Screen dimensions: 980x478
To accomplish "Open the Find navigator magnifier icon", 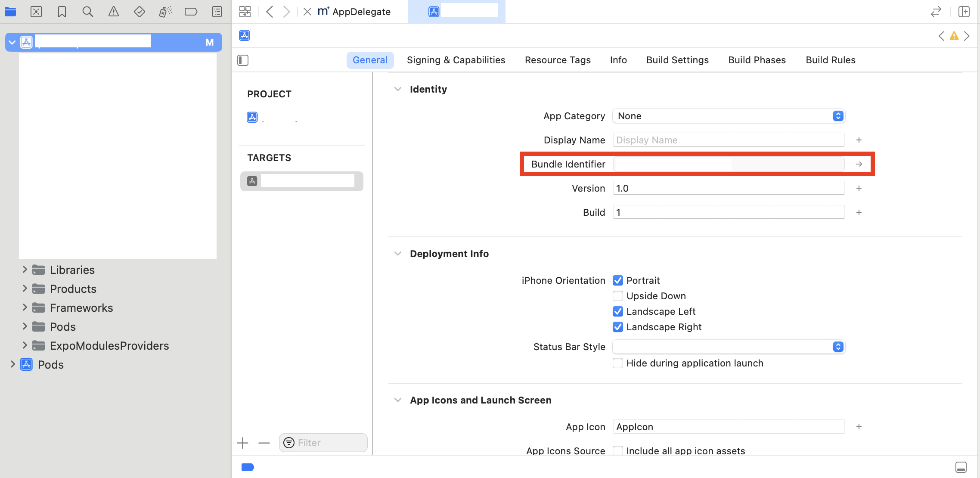I will coord(87,12).
